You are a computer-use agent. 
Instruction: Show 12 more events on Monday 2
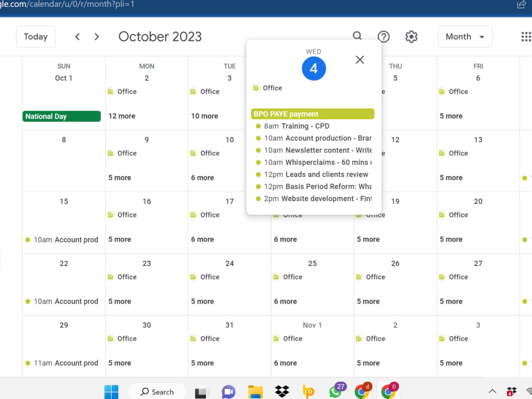122,116
